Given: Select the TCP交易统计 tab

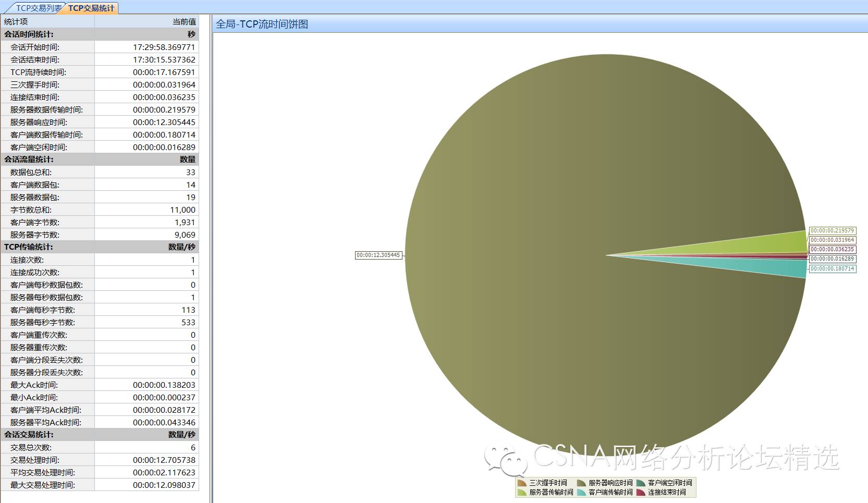Looking at the screenshot, I should pyautogui.click(x=91, y=8).
